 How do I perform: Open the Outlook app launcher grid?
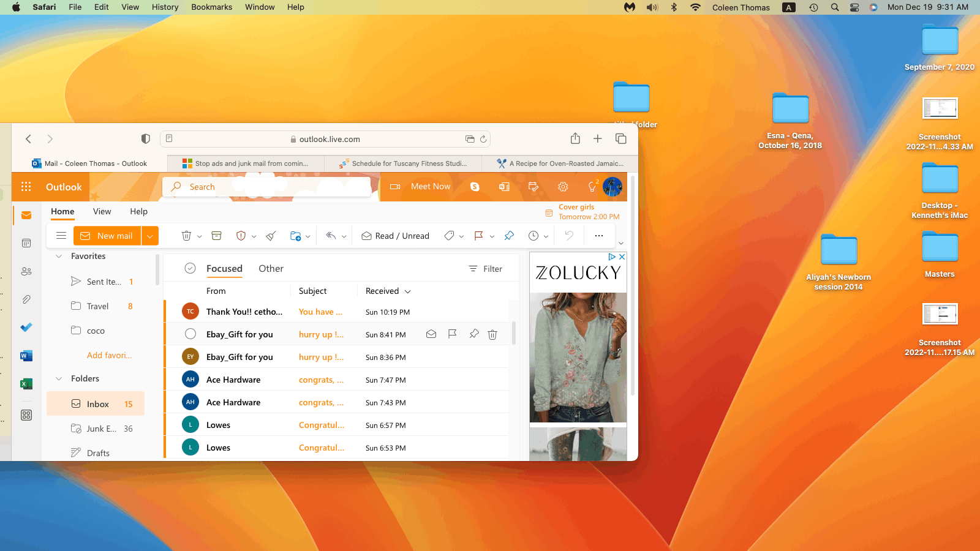[x=26, y=187]
